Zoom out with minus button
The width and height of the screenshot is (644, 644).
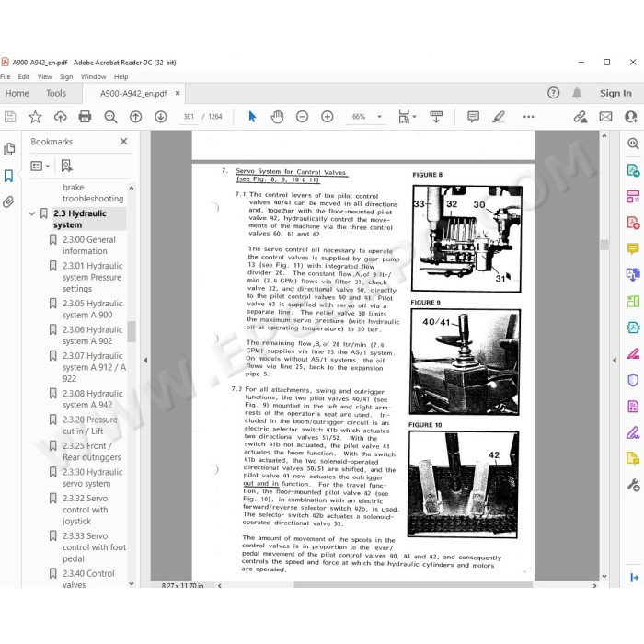pyautogui.click(x=303, y=117)
